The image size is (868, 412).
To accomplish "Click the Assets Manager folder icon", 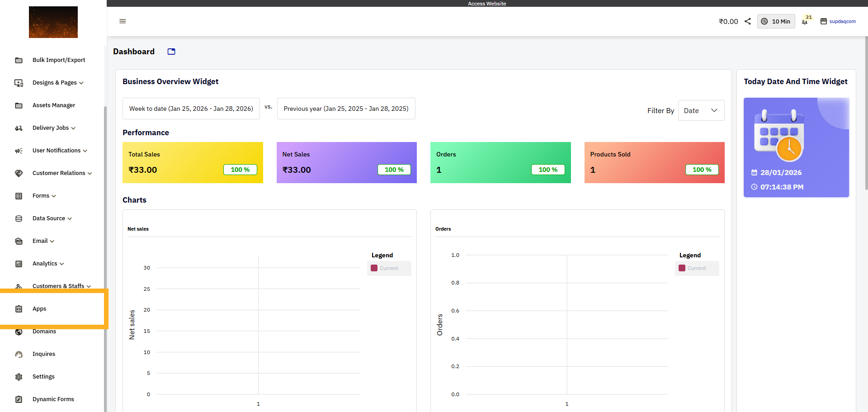I will point(19,105).
